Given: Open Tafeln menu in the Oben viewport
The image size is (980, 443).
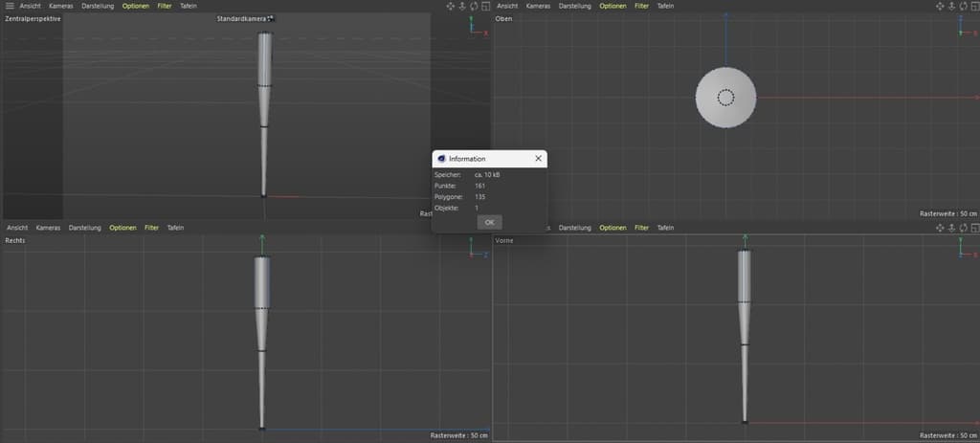Looking at the screenshot, I should click(x=666, y=6).
